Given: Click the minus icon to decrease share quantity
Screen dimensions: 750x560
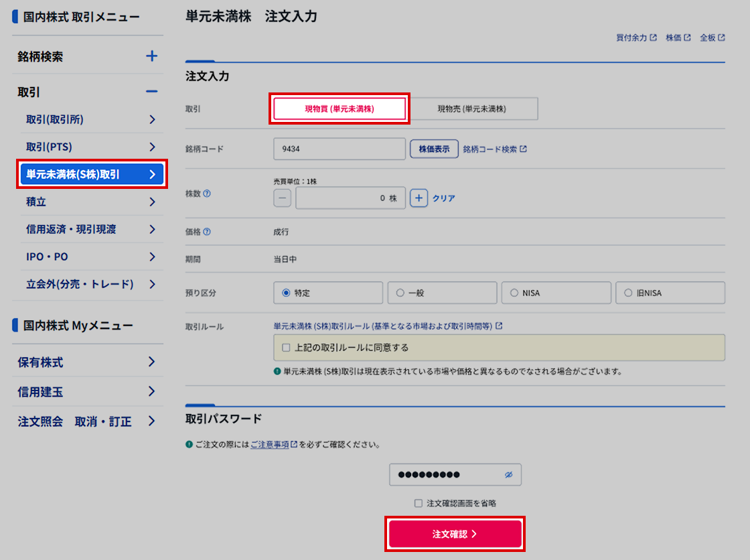Looking at the screenshot, I should click(283, 198).
